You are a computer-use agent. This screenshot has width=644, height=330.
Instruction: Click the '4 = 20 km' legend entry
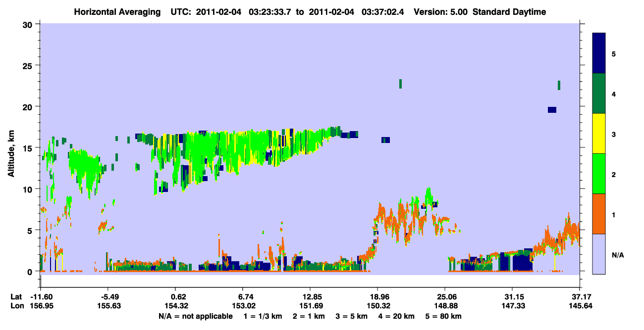(397, 316)
